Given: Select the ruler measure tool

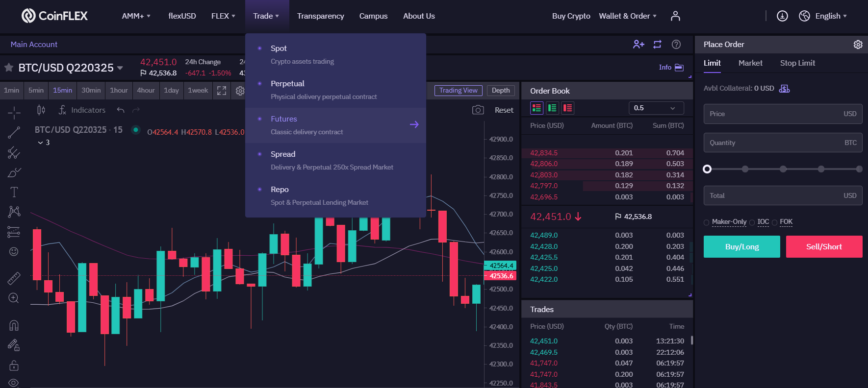Looking at the screenshot, I should point(14,278).
